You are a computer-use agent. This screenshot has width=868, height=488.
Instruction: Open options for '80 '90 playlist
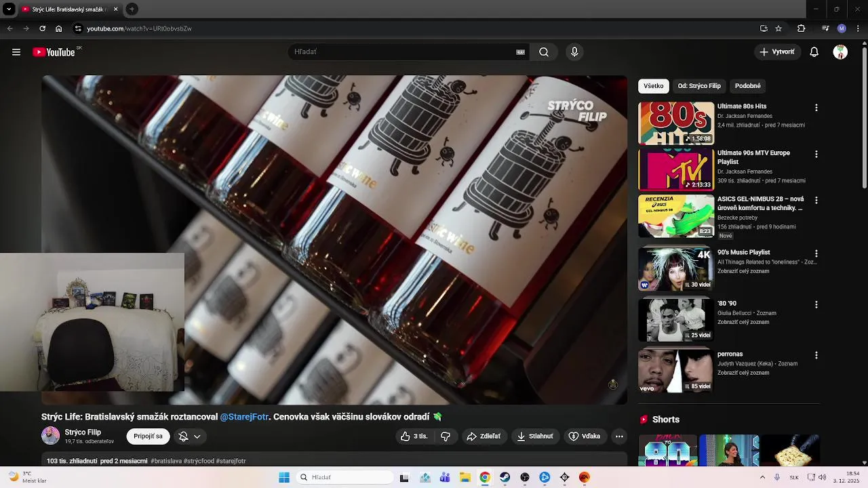[x=816, y=305]
